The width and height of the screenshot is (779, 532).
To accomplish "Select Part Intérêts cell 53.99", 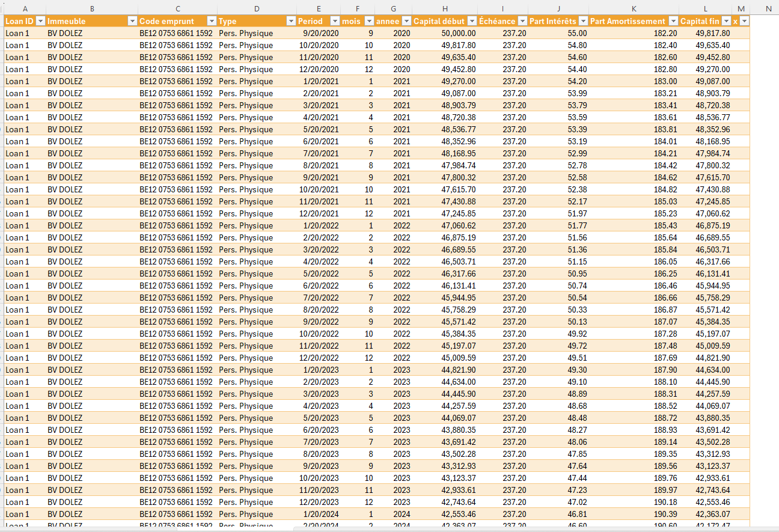I will [558, 93].
